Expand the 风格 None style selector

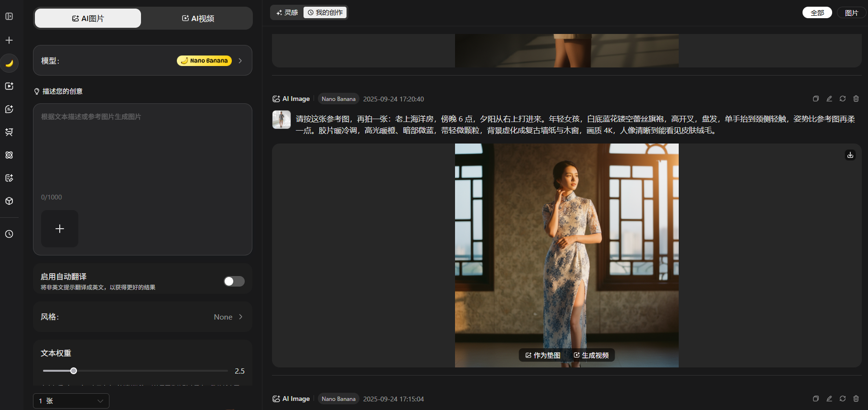pyautogui.click(x=142, y=317)
